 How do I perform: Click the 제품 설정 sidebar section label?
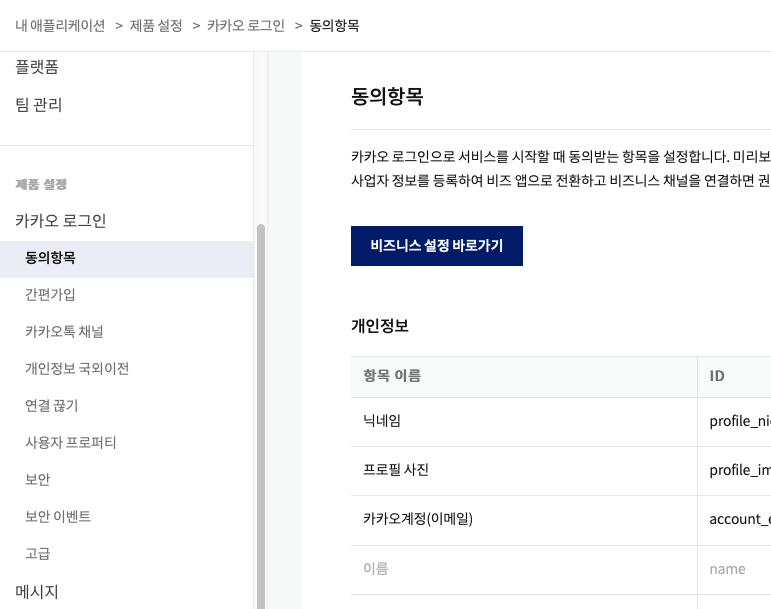tap(41, 184)
